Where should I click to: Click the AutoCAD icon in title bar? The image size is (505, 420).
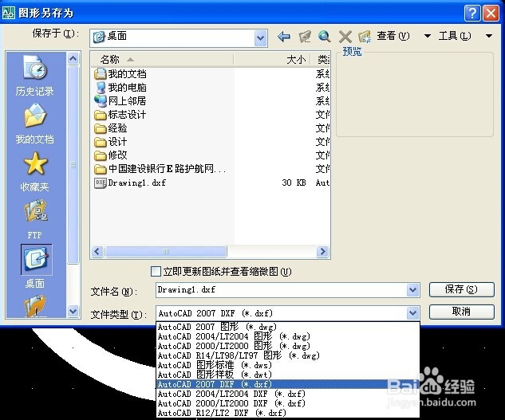click(x=8, y=13)
